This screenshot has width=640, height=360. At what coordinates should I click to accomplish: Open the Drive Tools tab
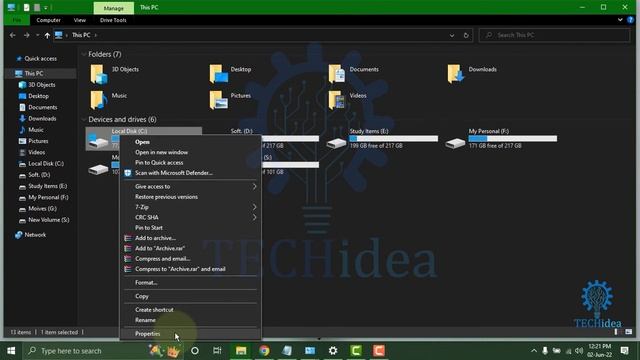click(113, 20)
